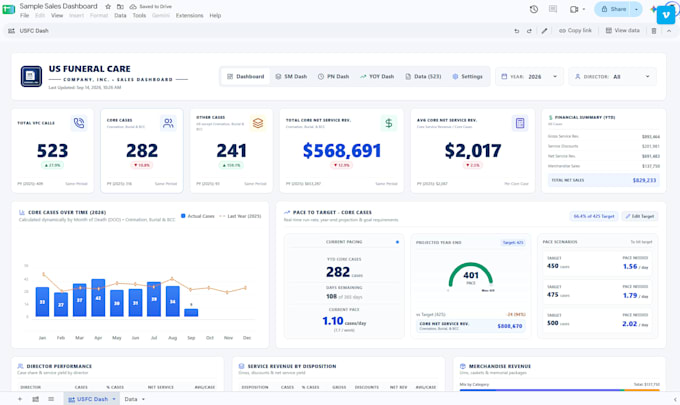Open the Extensions menu
Screen dimensions: 680x405
190,15
